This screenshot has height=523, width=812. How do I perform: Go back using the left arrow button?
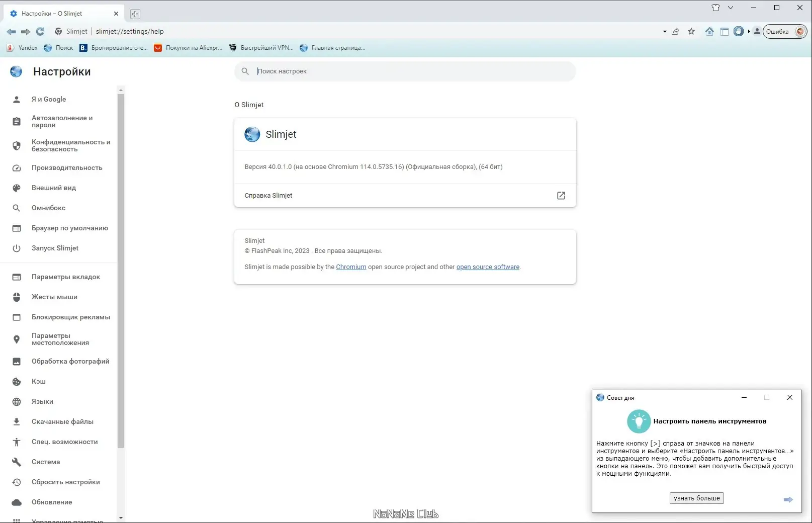(11, 31)
